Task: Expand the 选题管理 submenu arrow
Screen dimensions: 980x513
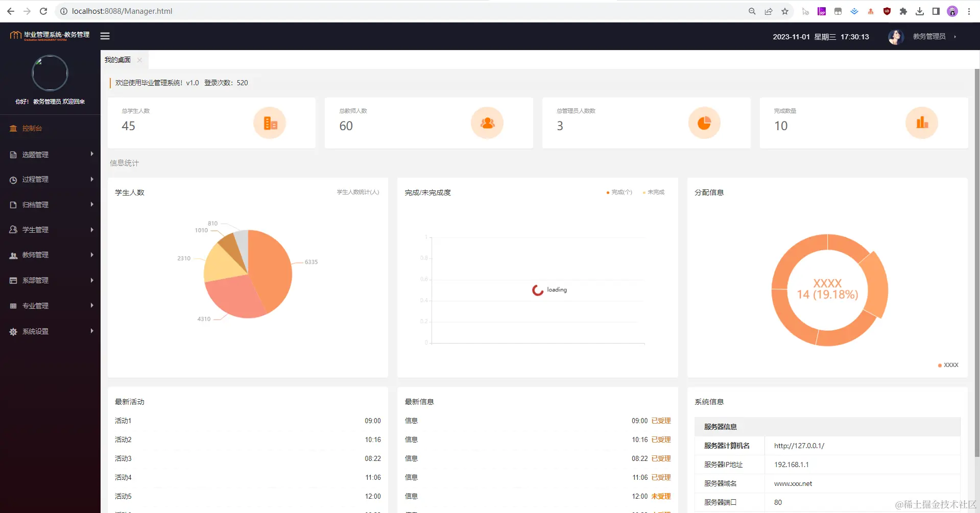Action: 92,154
